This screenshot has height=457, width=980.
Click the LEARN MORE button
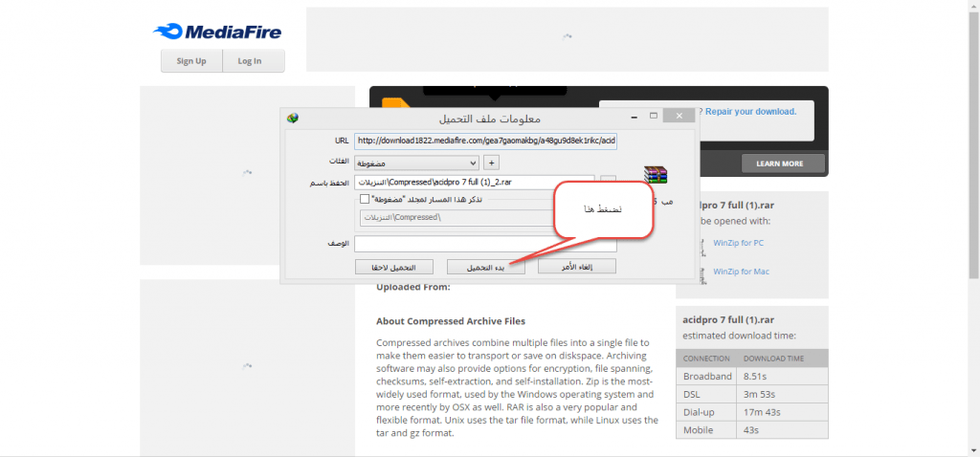(783, 163)
